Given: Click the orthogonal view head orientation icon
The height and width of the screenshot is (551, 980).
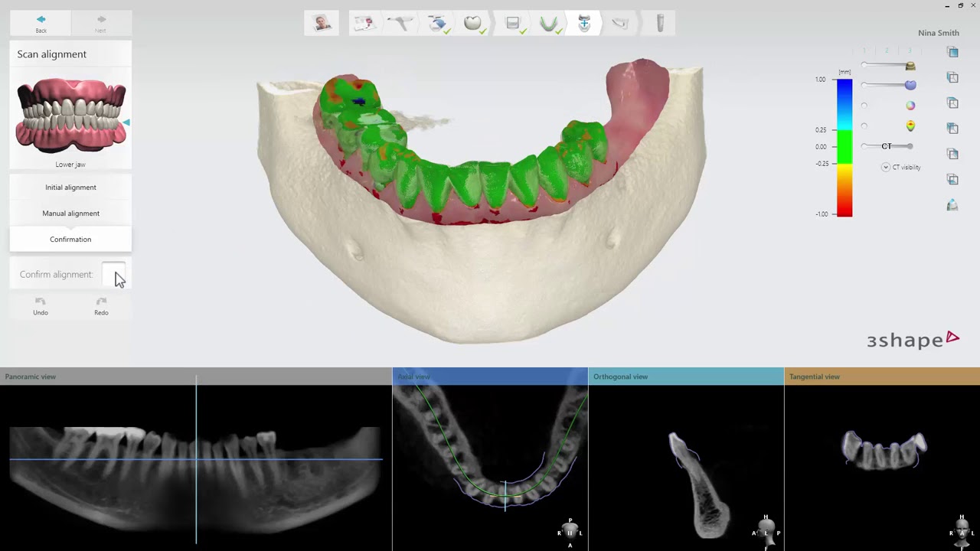Looking at the screenshot, I should [766, 532].
